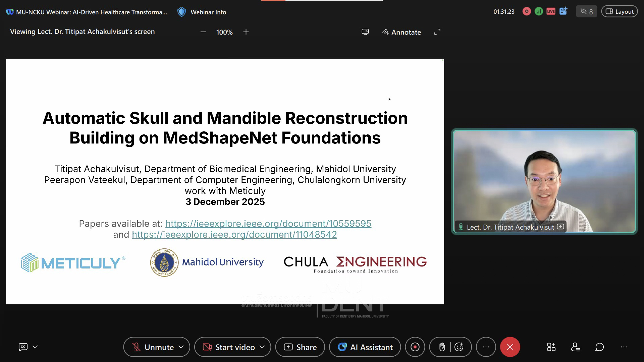Open the Webinar Info tab

click(202, 12)
